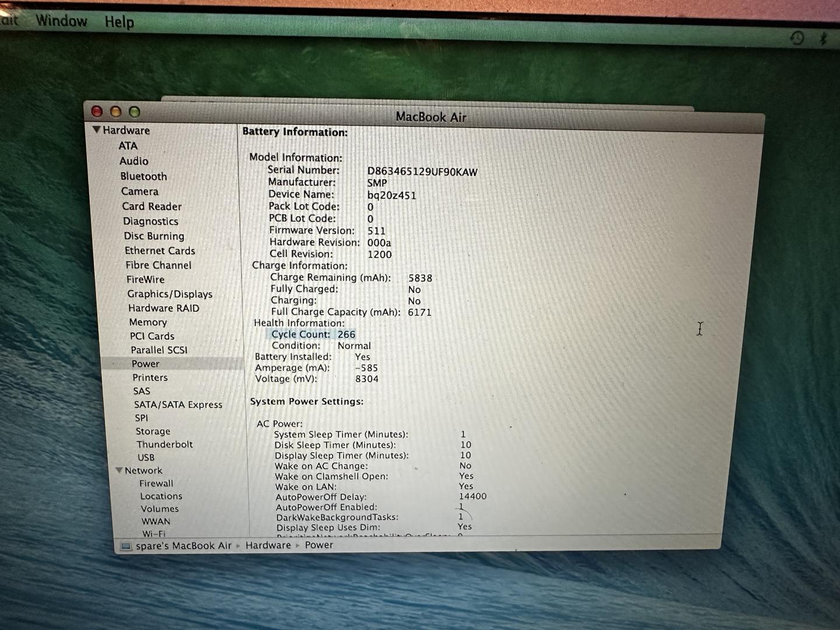This screenshot has height=630, width=840.
Task: Click the highlighted Cycle Count label
Action: click(x=300, y=334)
